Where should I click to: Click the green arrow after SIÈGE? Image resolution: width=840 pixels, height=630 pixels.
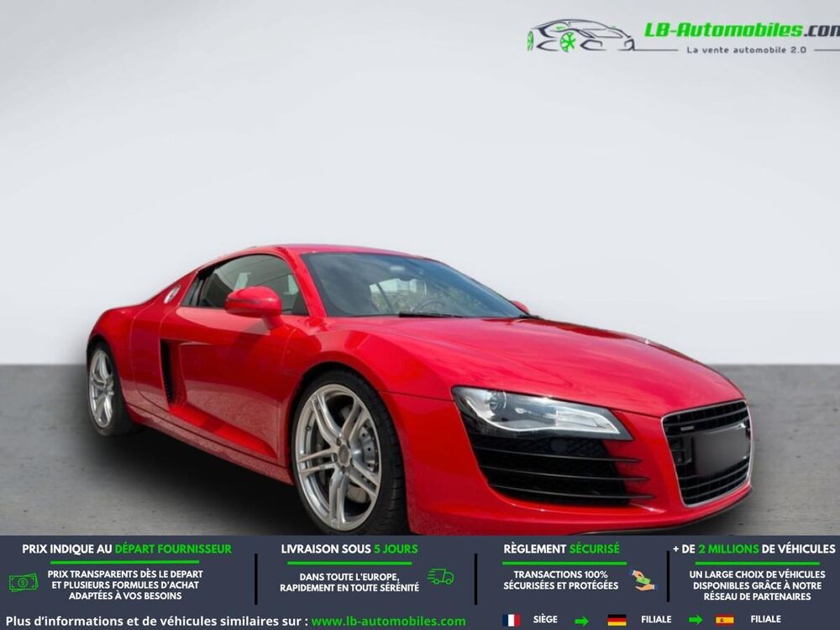pos(582,621)
